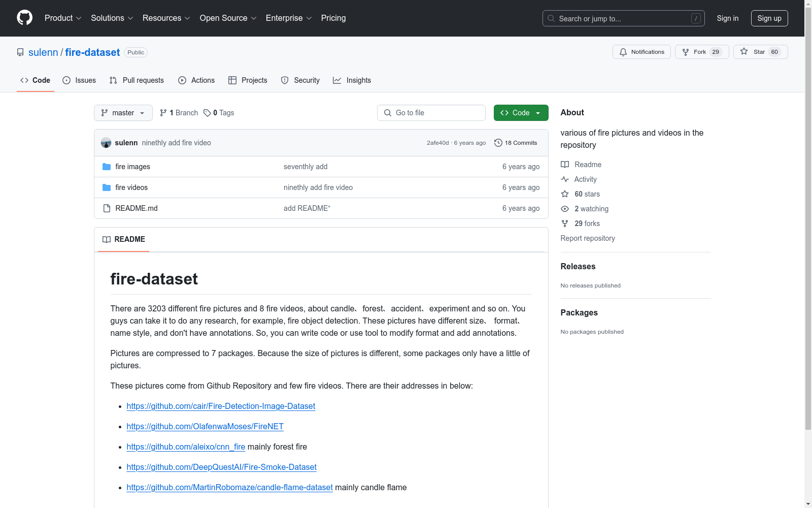Open the MartinRobomaze candle-flame-dataset link
Viewport: 812px width, 508px height.
(x=229, y=487)
